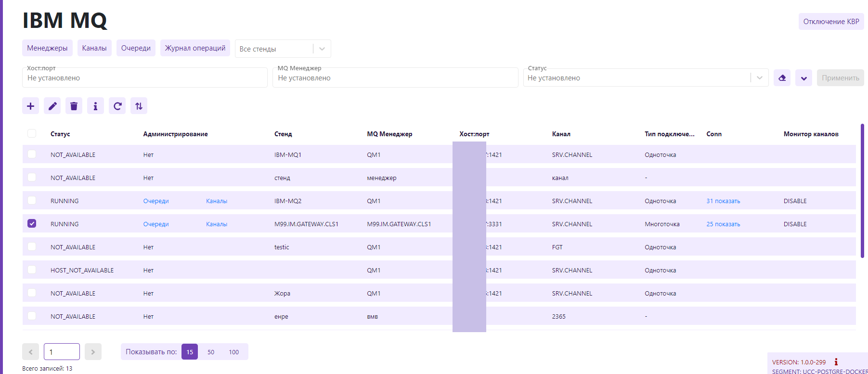Open the info icon in toolbar

(95, 106)
